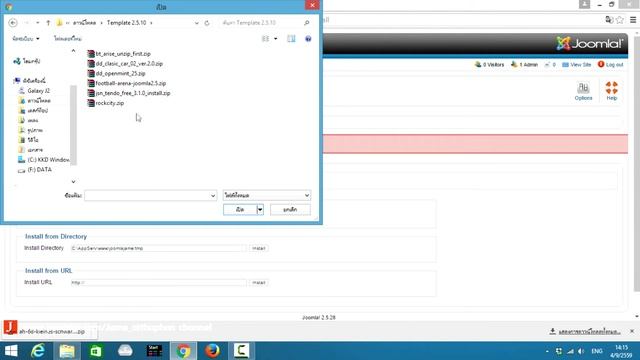Click the search magnifier icon in dialog
The width and height of the screenshot is (640, 360).
(307, 23)
